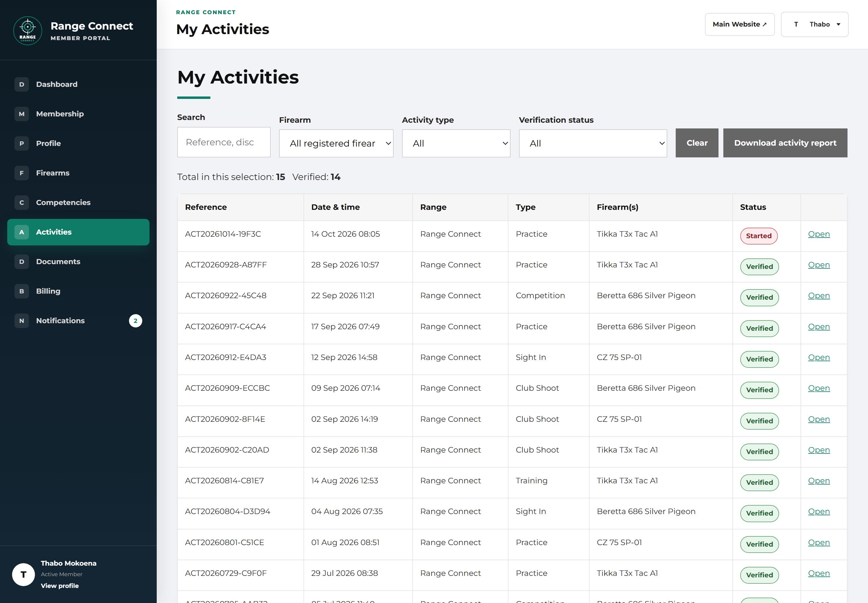Click date 02 Sep 2026 11:38

pyautogui.click(x=344, y=450)
